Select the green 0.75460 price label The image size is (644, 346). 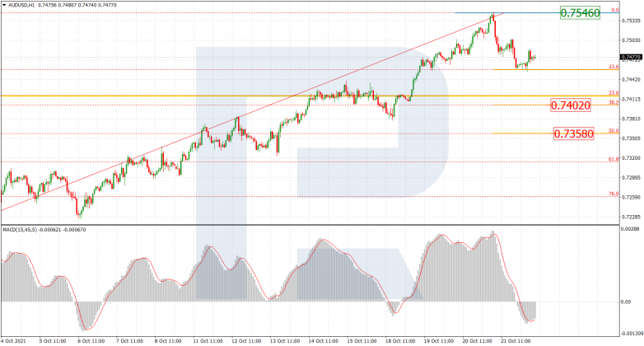[580, 12]
